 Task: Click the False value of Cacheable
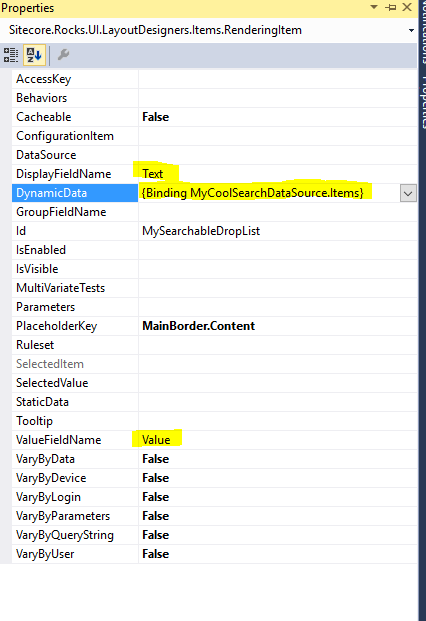pos(156,117)
